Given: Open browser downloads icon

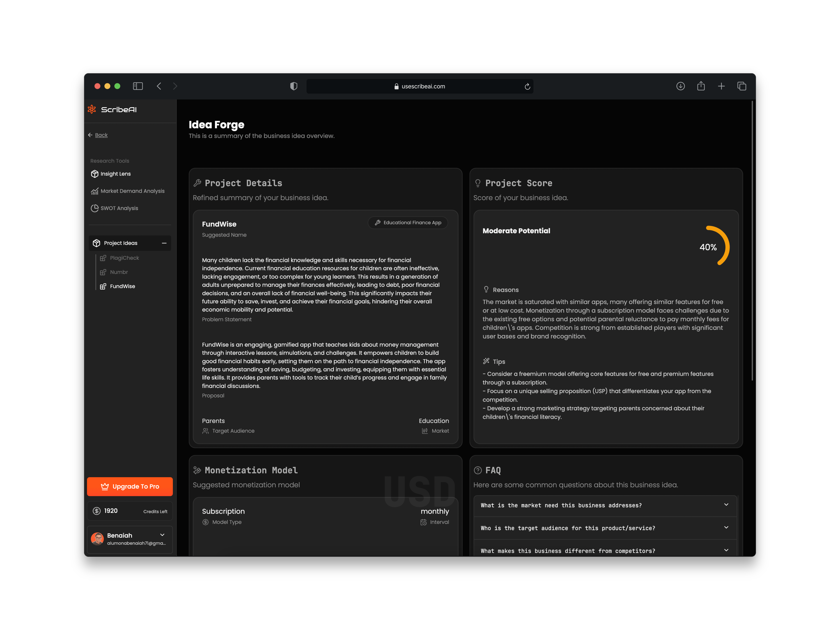Looking at the screenshot, I should point(680,86).
